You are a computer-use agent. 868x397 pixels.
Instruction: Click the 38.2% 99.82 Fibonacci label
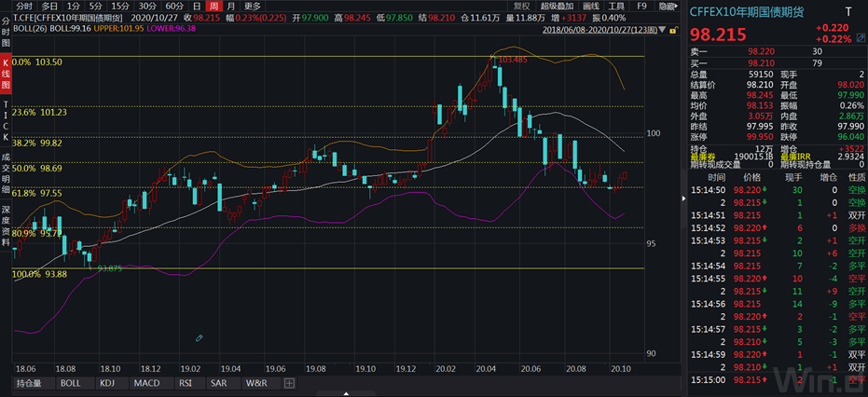pyautogui.click(x=35, y=143)
